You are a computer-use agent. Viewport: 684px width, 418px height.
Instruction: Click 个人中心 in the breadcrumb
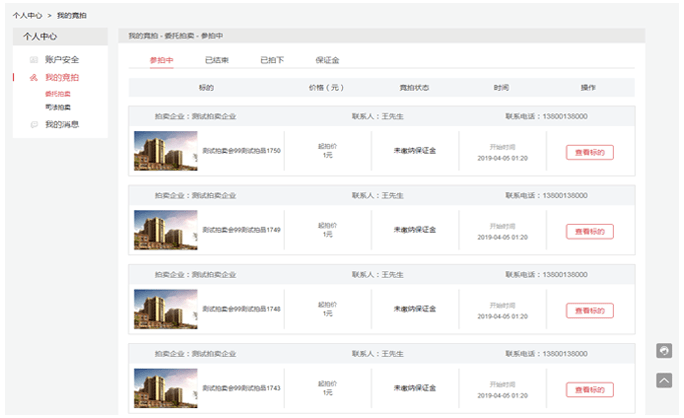pyautogui.click(x=27, y=16)
